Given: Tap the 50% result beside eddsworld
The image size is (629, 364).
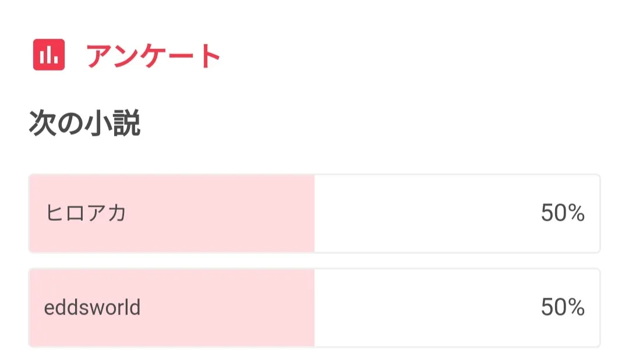Looking at the screenshot, I should coord(562,307).
